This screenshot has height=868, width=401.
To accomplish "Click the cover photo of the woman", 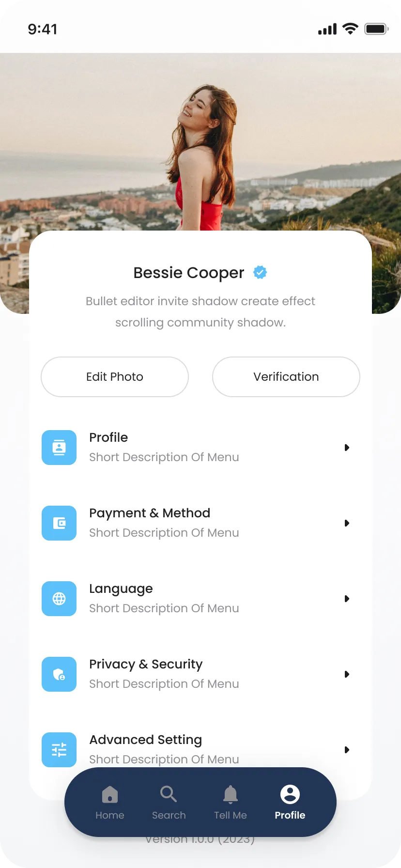I will [x=200, y=145].
